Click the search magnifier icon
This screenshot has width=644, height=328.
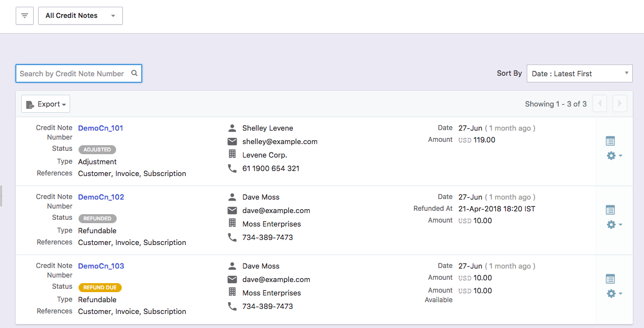(134, 73)
